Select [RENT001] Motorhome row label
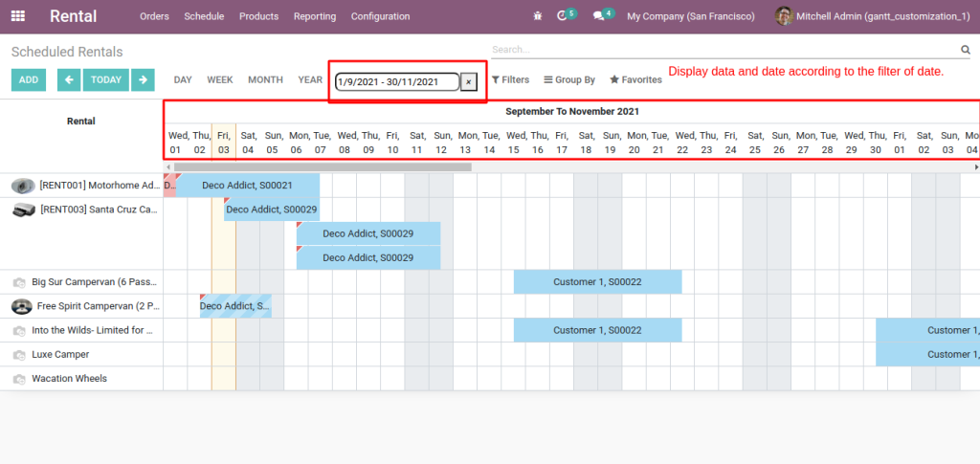The image size is (980, 464). 100,186
